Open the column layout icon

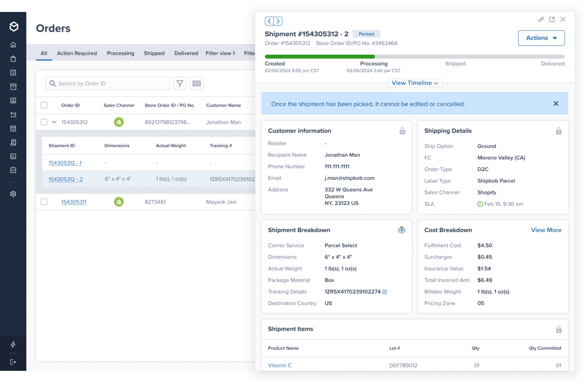tap(197, 83)
